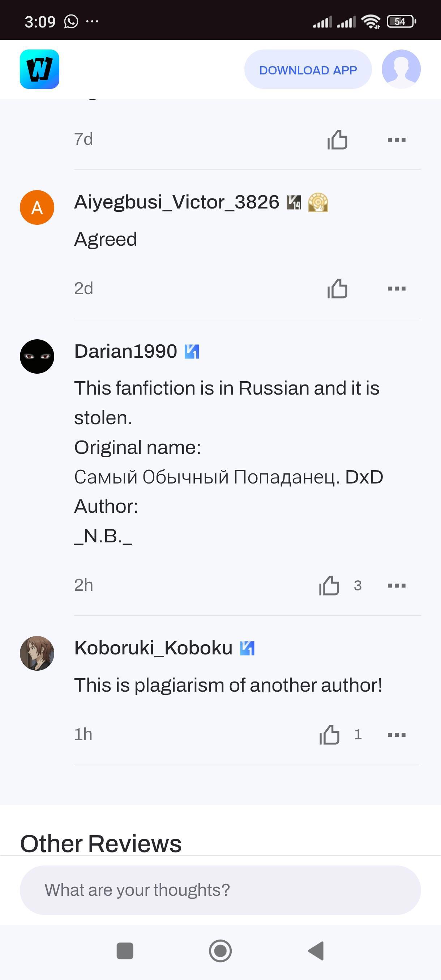Open more options for the 7d comment

(x=397, y=139)
